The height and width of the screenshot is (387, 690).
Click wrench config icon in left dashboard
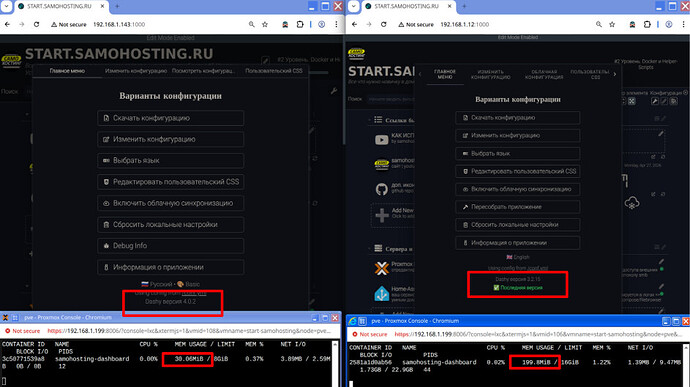(x=334, y=91)
